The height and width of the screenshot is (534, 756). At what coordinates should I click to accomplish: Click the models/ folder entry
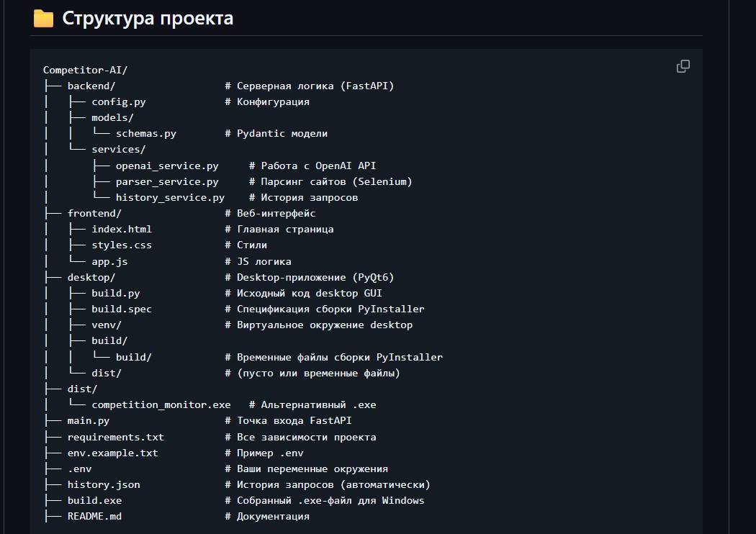click(x=112, y=117)
